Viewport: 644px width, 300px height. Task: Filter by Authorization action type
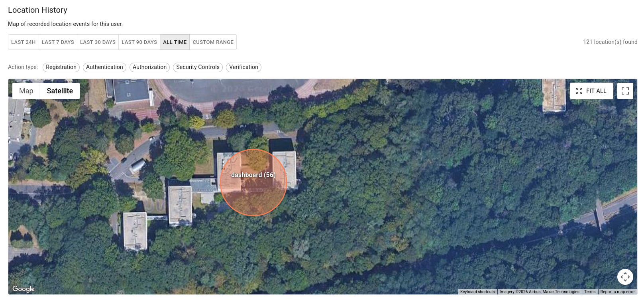point(149,67)
